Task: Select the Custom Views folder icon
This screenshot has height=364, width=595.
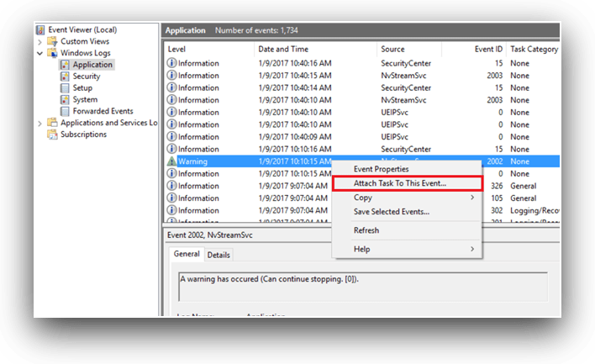Action: [53, 41]
